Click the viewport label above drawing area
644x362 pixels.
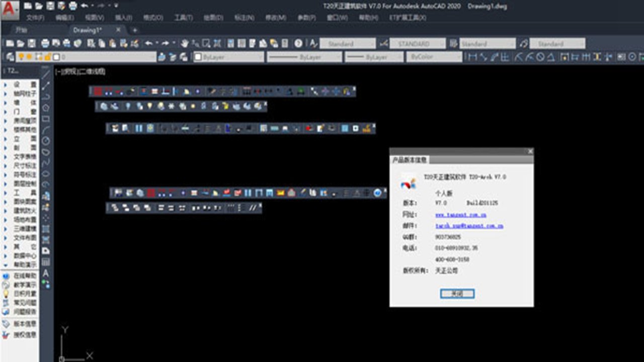click(x=80, y=72)
